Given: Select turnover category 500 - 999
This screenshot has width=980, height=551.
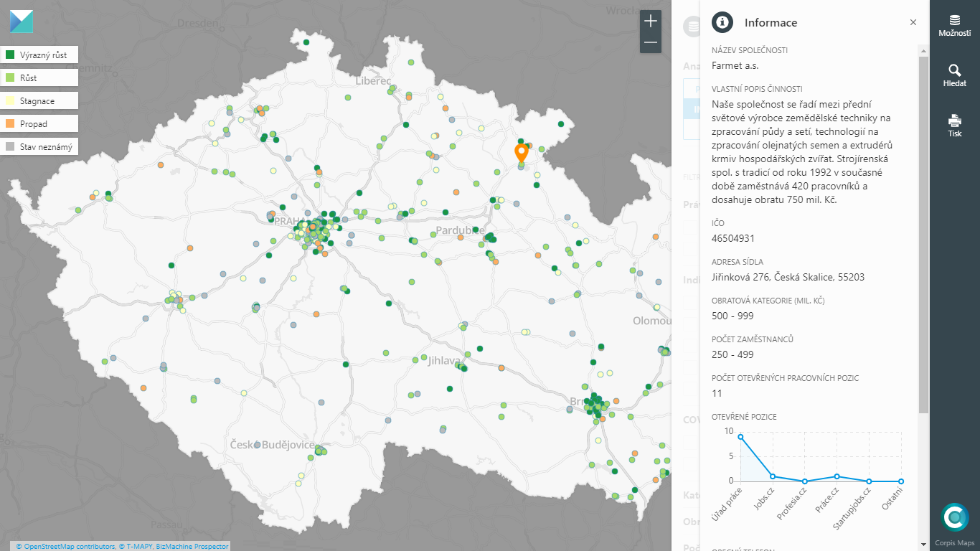Looking at the screenshot, I should point(732,316).
